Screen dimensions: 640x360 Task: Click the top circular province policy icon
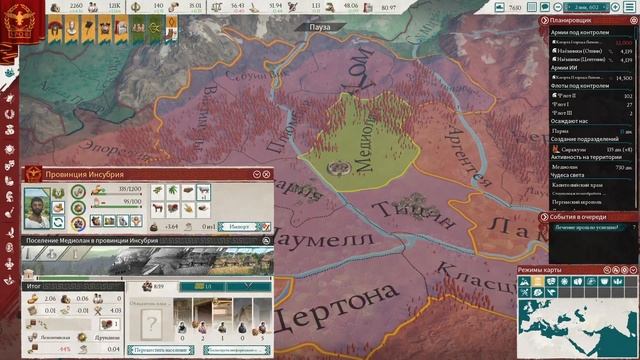click(78, 191)
